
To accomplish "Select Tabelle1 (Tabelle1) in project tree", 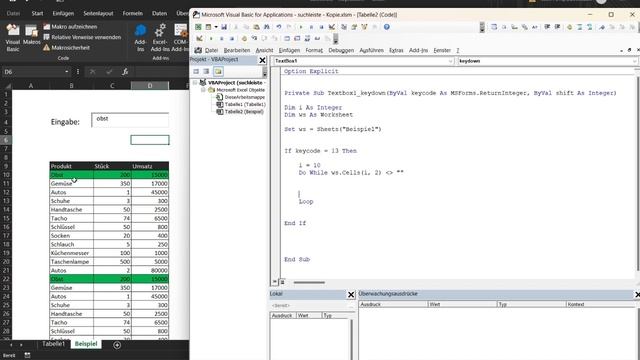I will coord(245,104).
